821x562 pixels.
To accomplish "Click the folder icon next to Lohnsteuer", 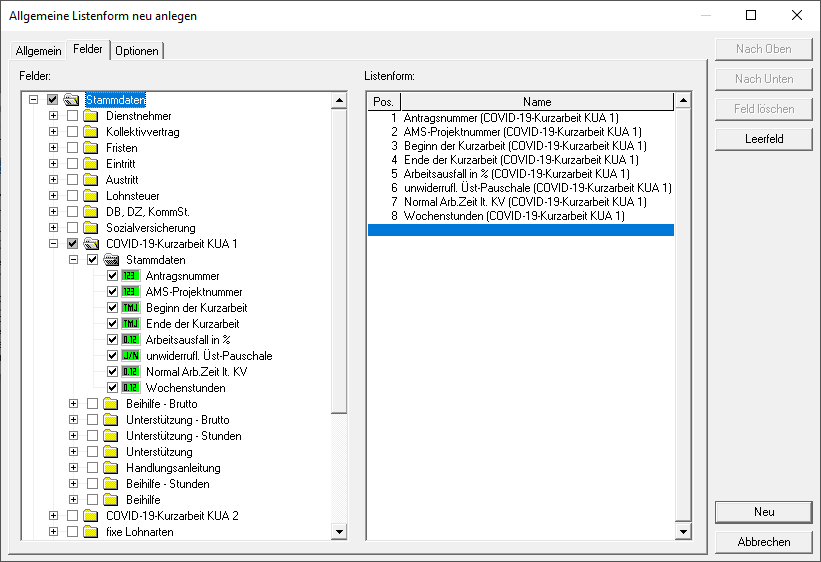I will point(91,196).
